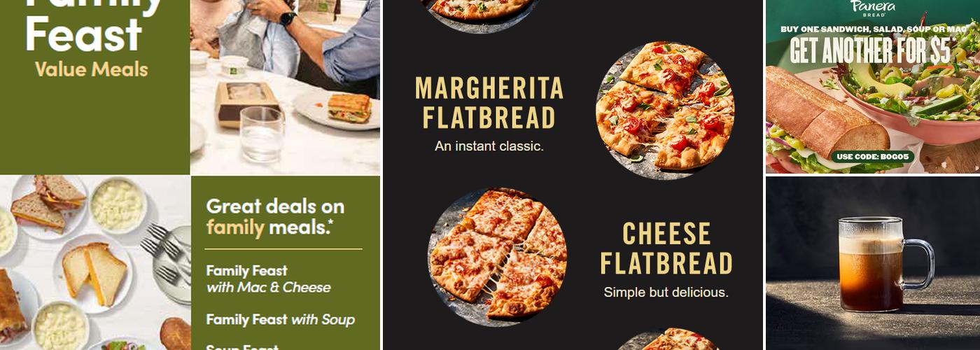Open the Cheese Flatbread round photo
980x350 pixels.
pos(497,256)
